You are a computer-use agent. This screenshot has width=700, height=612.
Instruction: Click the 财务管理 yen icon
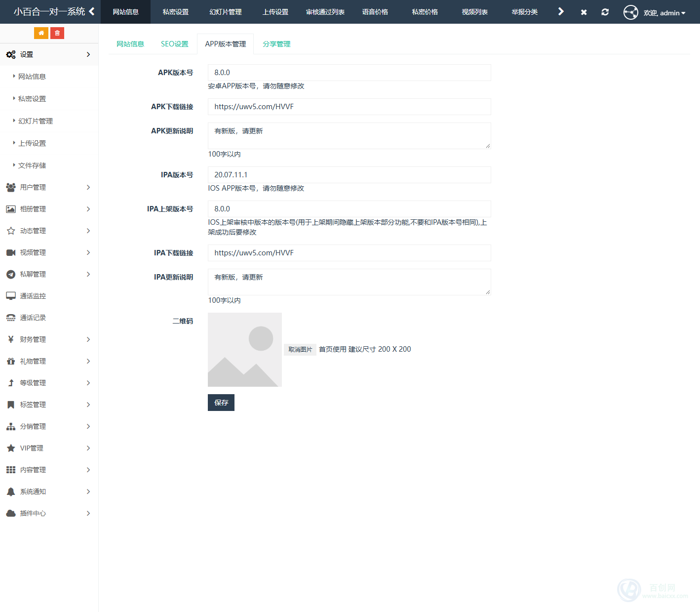tap(11, 339)
